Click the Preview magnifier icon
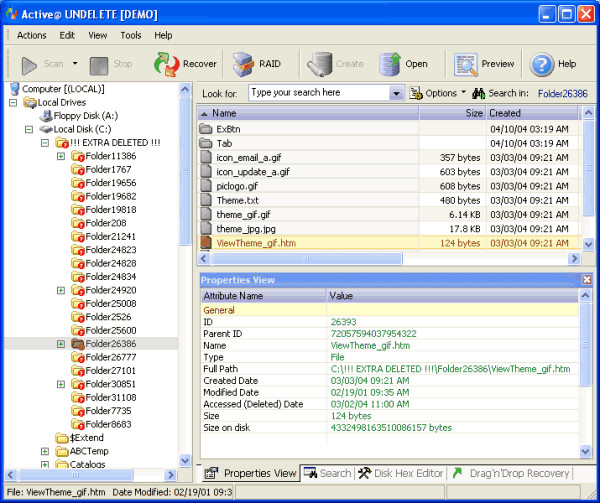 (466, 64)
